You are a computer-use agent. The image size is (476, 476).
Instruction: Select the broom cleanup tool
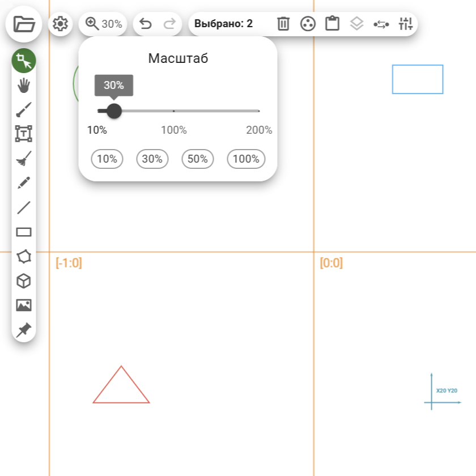24,159
